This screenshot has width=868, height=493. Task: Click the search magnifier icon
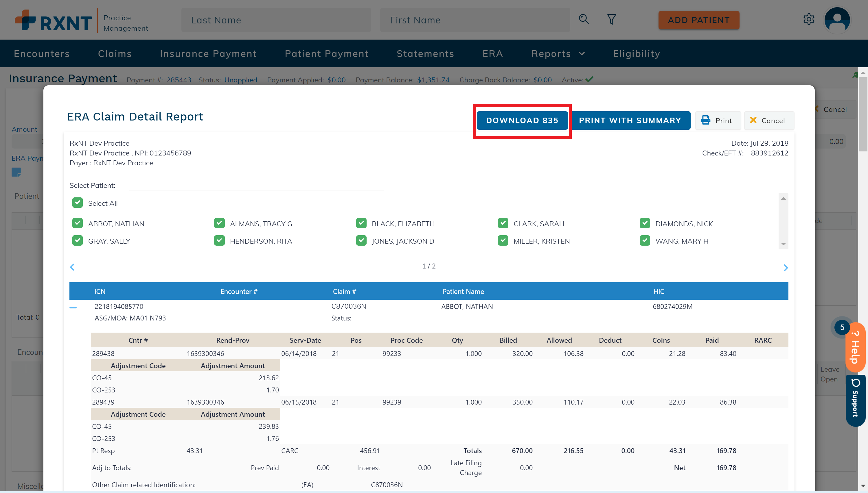pyautogui.click(x=583, y=19)
